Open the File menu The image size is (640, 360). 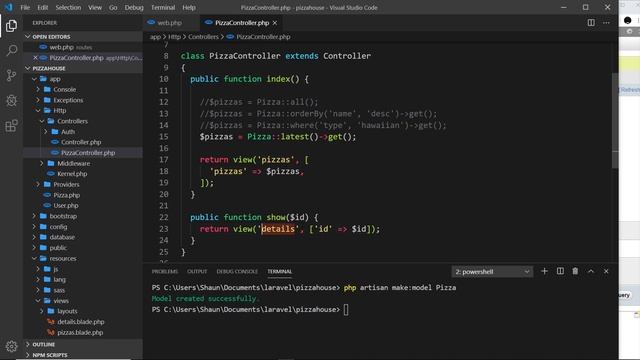coord(25,7)
